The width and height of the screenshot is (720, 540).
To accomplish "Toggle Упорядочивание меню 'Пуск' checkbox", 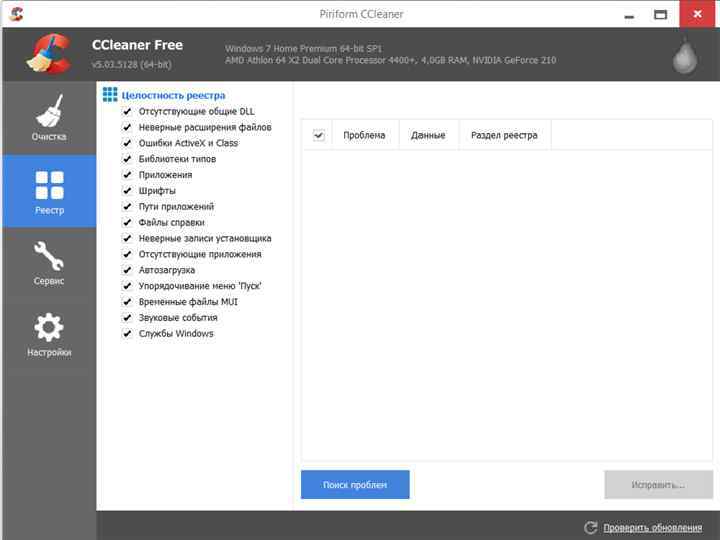I will 127,286.
